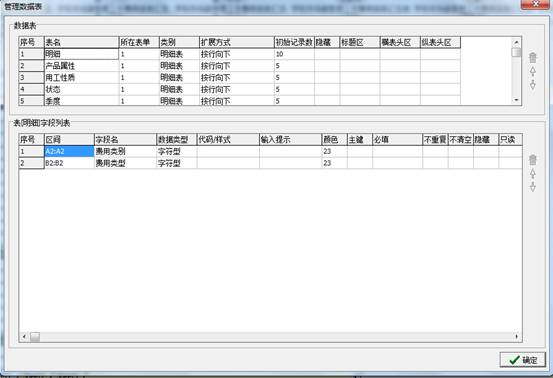
Task: Click the A2:A2 range cell
Action: (x=69, y=151)
